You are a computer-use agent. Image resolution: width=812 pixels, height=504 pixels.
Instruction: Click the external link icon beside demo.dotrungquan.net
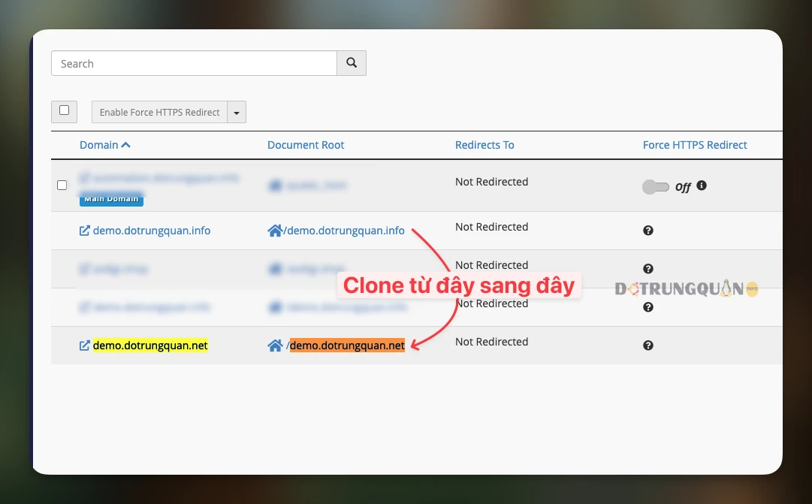tap(85, 346)
